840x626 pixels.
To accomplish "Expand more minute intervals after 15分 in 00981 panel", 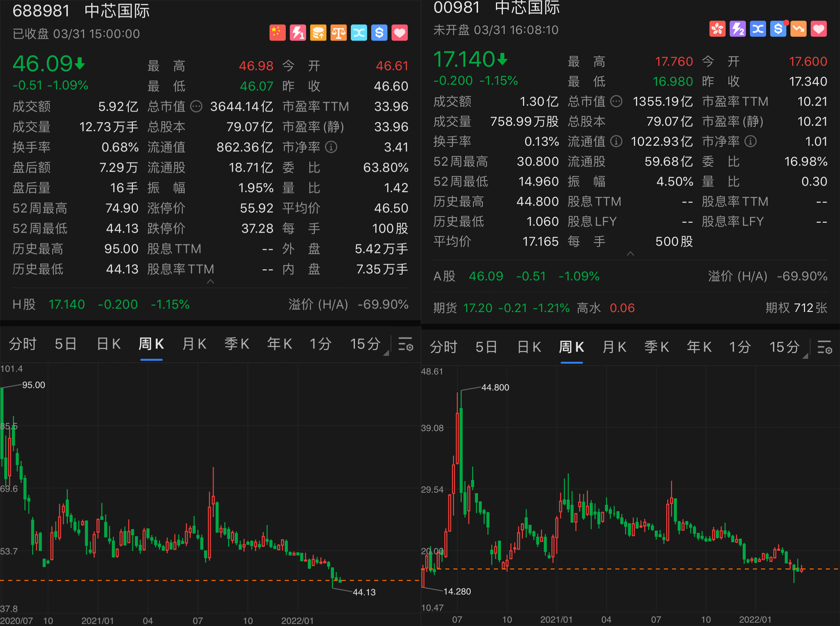I will coord(805,356).
